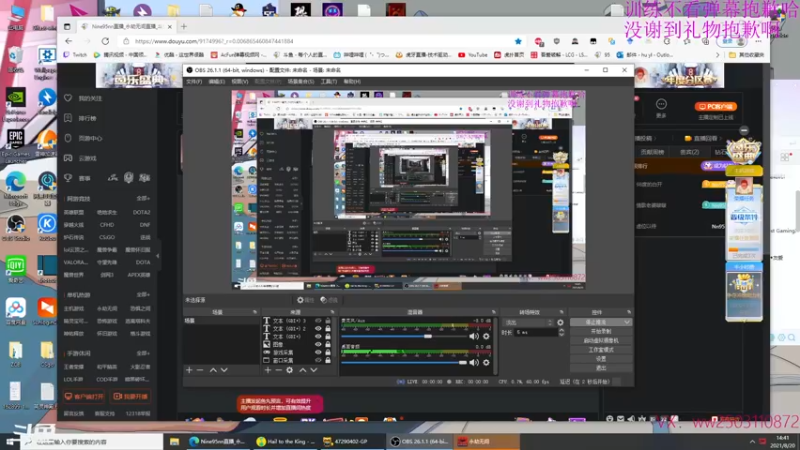Show hidden system tray icons
This screenshot has width=800, height=450.
pyautogui.click(x=752, y=441)
